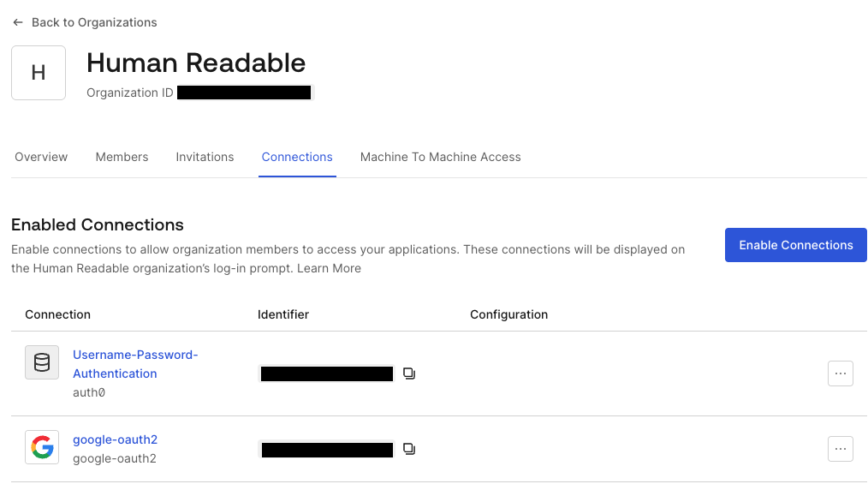Click the Google logo icon

pos(42,447)
